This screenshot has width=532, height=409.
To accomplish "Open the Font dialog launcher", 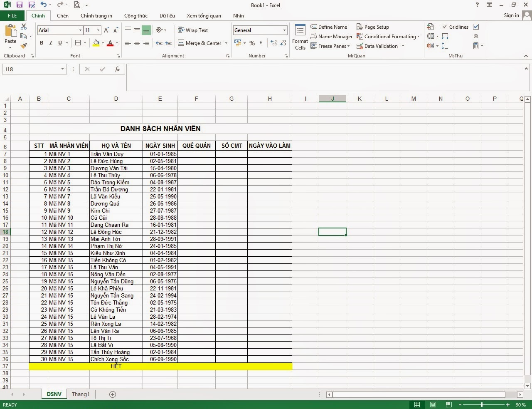I will [118, 56].
